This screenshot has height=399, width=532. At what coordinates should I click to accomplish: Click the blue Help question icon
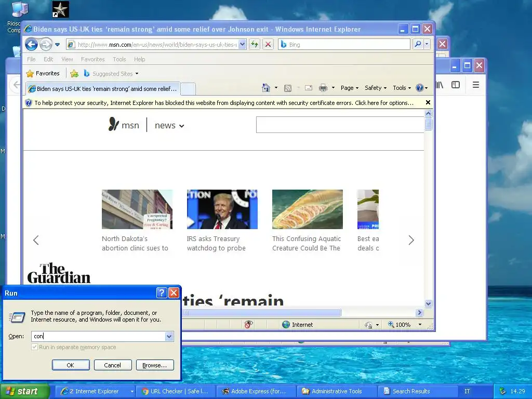pos(420,88)
